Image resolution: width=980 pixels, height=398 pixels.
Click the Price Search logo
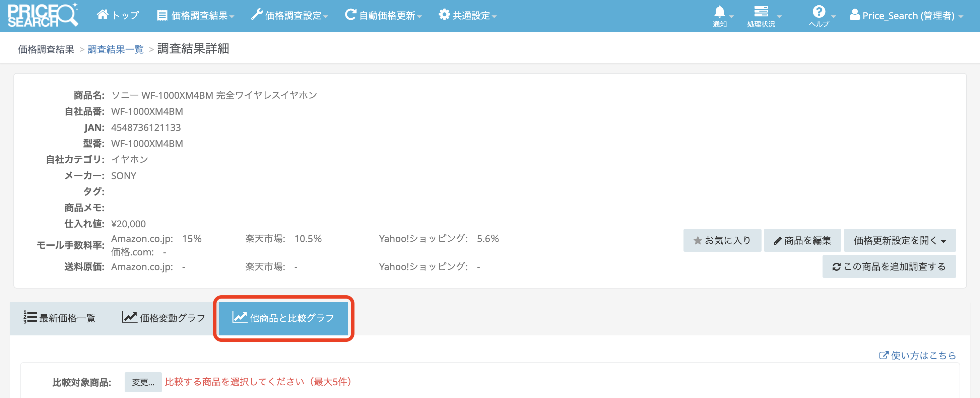tap(43, 15)
